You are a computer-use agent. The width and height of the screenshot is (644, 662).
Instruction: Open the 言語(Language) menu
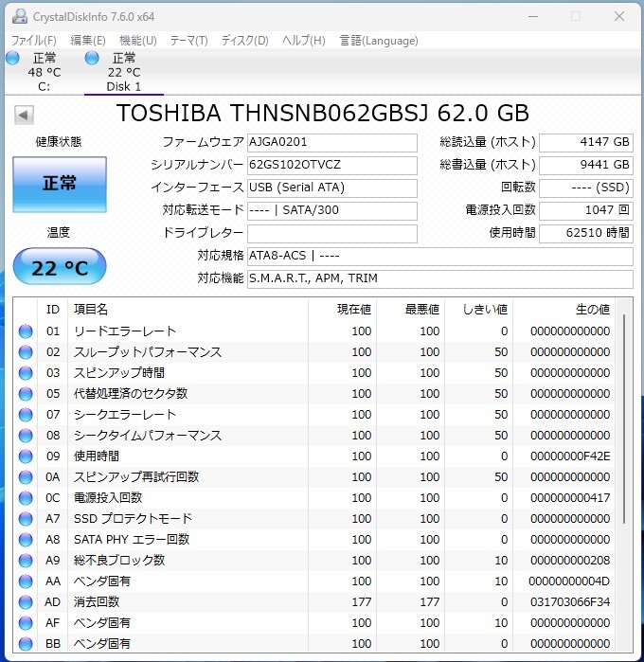[379, 41]
